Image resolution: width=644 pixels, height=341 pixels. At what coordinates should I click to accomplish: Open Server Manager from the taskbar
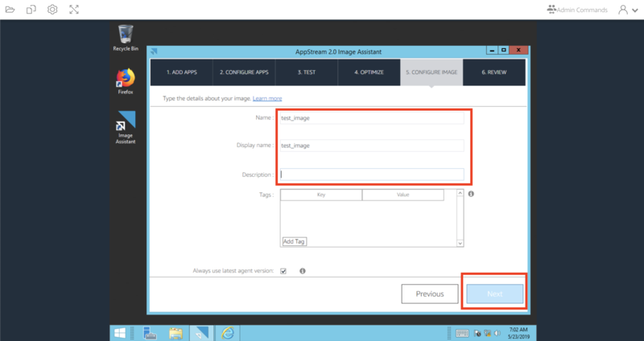150,333
